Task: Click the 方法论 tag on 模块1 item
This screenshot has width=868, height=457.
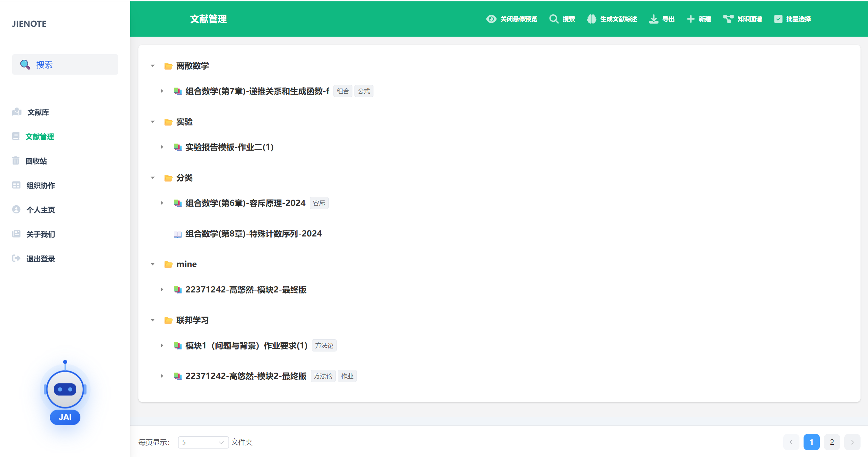Action: pyautogui.click(x=324, y=345)
